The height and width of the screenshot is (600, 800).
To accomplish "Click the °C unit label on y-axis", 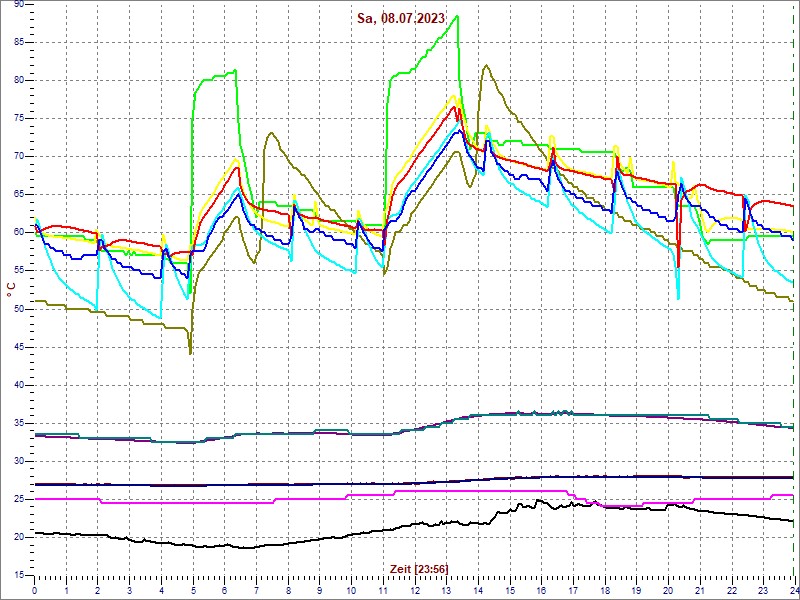I will 11,290.
